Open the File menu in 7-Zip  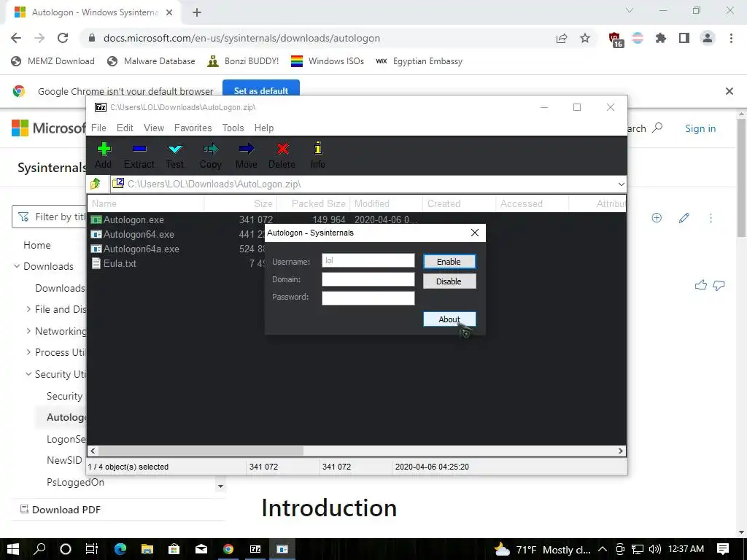click(98, 128)
